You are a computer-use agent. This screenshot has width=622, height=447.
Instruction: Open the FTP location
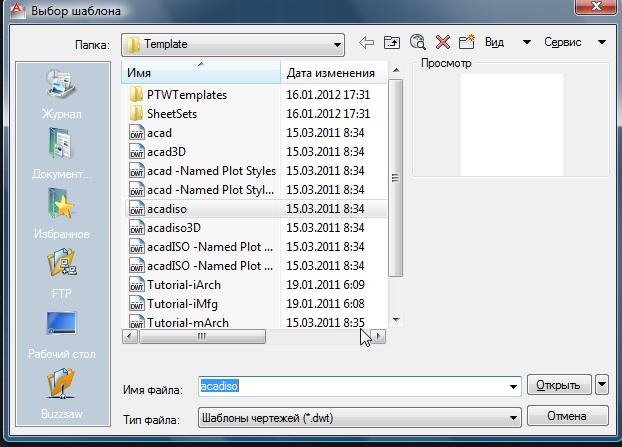[x=62, y=274]
